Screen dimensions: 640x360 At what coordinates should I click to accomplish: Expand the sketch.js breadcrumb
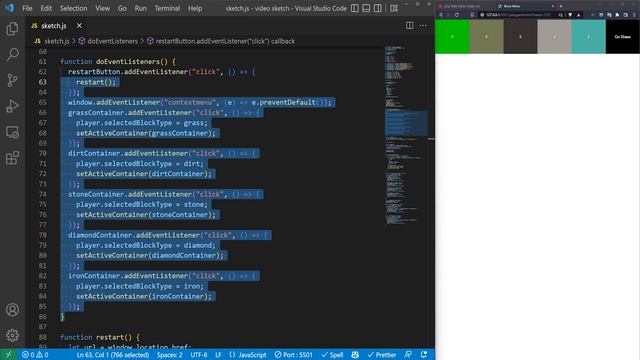pyautogui.click(x=57, y=41)
